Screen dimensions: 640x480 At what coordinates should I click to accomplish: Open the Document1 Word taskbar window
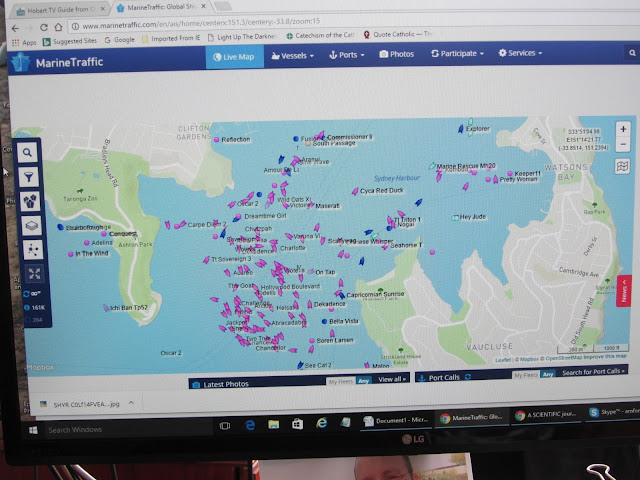click(396, 420)
